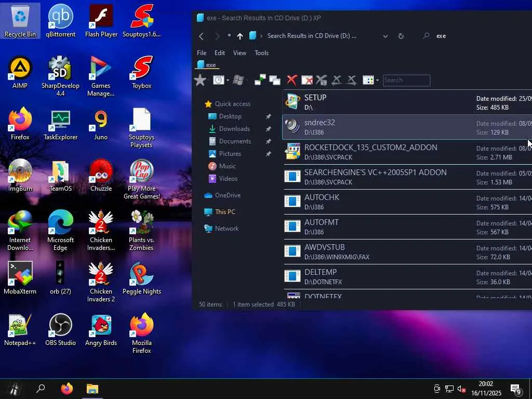Open the notification center icon
Screen dimensions: 532x399
point(516,389)
